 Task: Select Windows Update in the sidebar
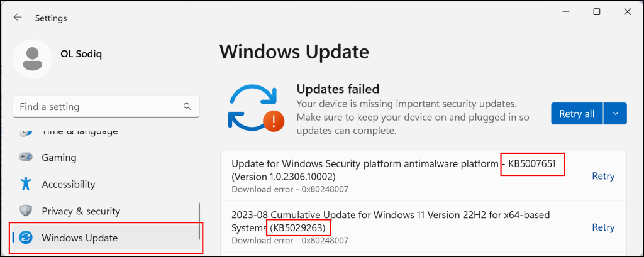pos(79,238)
